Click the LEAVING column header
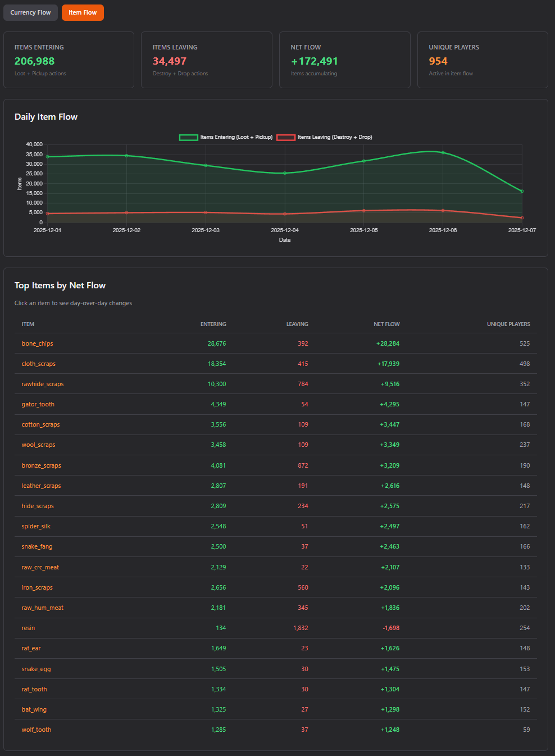 pos(297,324)
